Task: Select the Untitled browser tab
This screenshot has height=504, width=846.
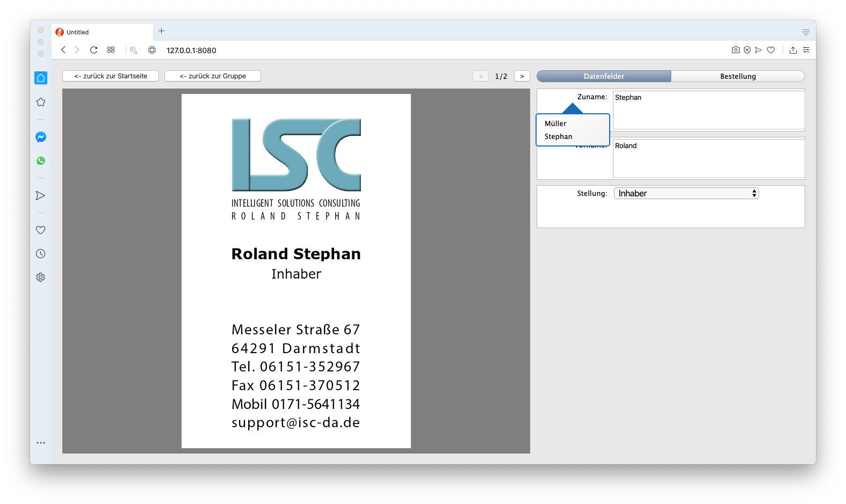Action: pyautogui.click(x=102, y=32)
